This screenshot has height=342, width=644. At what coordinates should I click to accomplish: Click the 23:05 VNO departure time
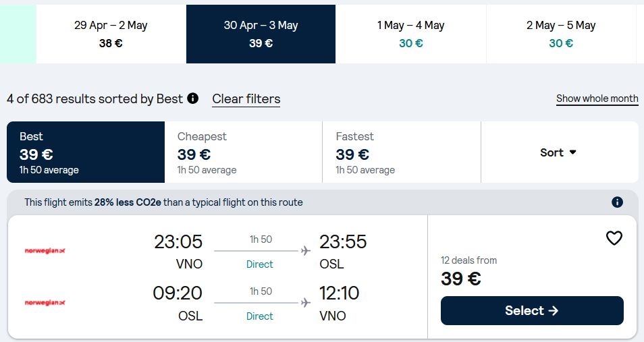(x=178, y=242)
